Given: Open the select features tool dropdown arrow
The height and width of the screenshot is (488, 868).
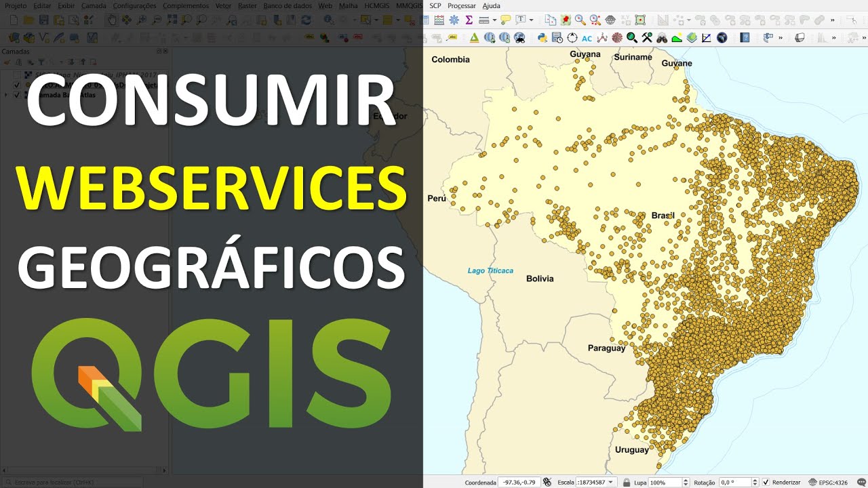Looking at the screenshot, I should tap(376, 20).
